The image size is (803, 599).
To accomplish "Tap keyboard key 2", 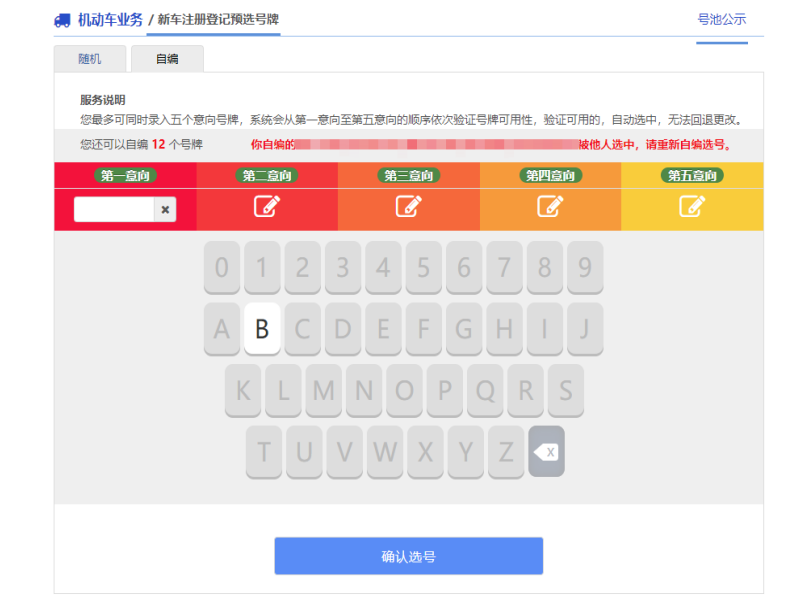I will [303, 267].
